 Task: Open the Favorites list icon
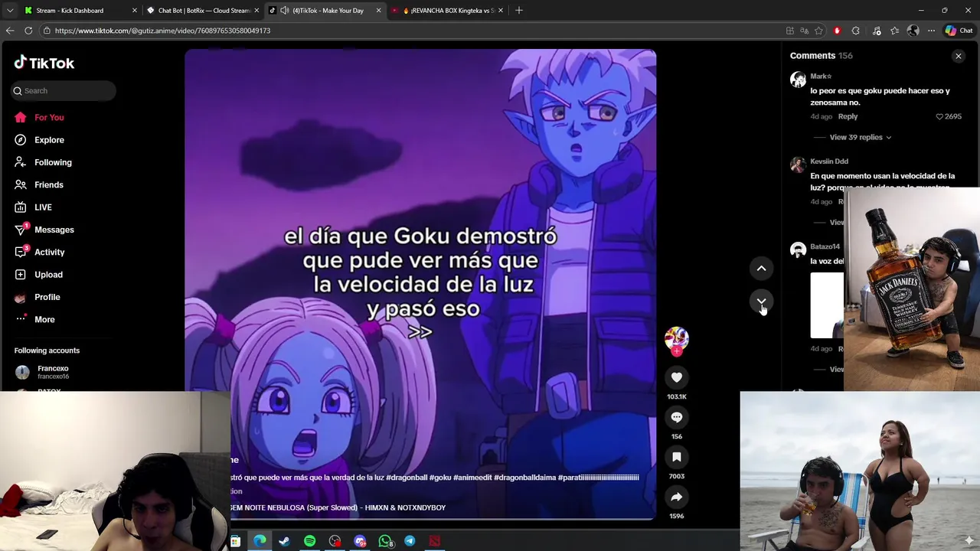(894, 31)
